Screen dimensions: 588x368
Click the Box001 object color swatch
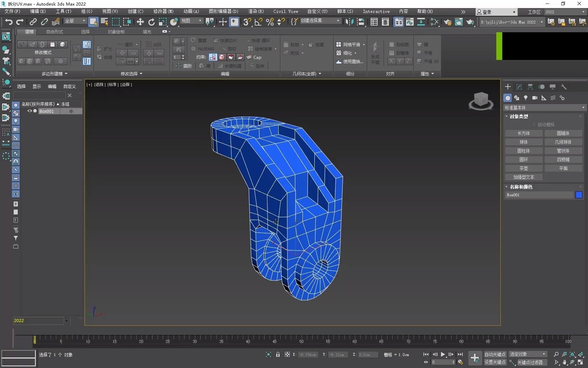[579, 195]
